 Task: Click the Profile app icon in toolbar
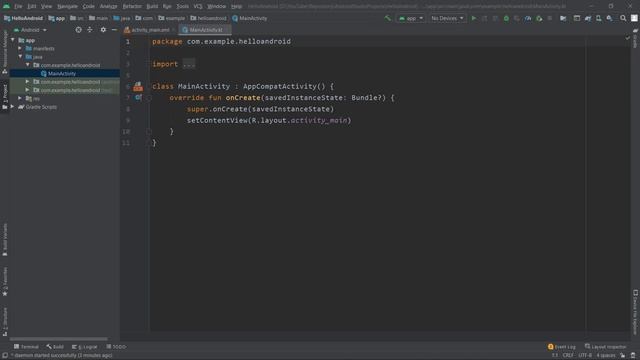tap(528, 18)
